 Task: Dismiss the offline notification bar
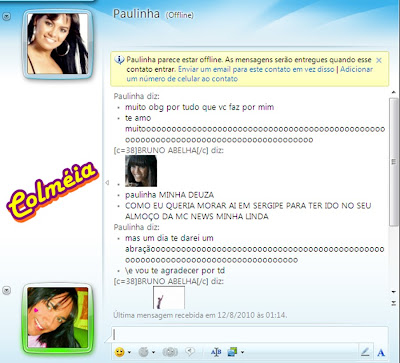(x=379, y=61)
